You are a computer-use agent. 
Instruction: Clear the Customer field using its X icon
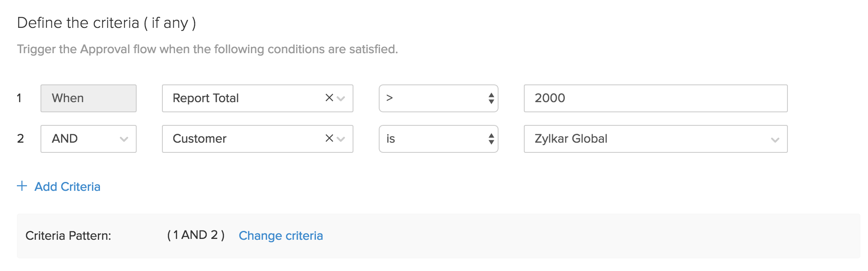(x=329, y=138)
